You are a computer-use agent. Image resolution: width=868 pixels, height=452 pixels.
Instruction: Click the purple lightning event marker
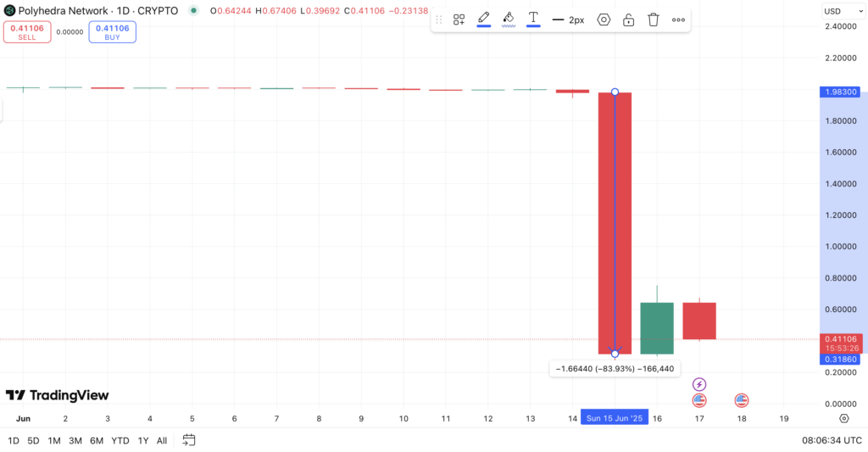click(x=699, y=384)
